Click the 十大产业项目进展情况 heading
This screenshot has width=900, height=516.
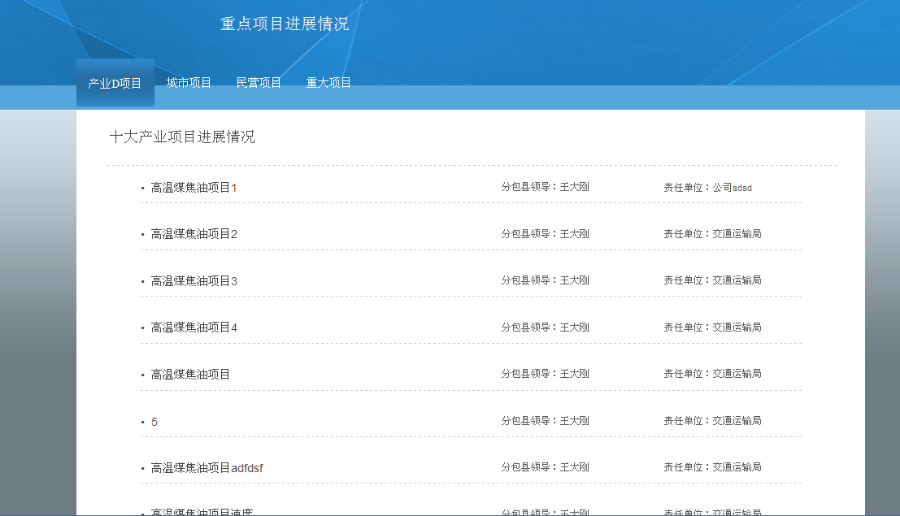coord(183,137)
